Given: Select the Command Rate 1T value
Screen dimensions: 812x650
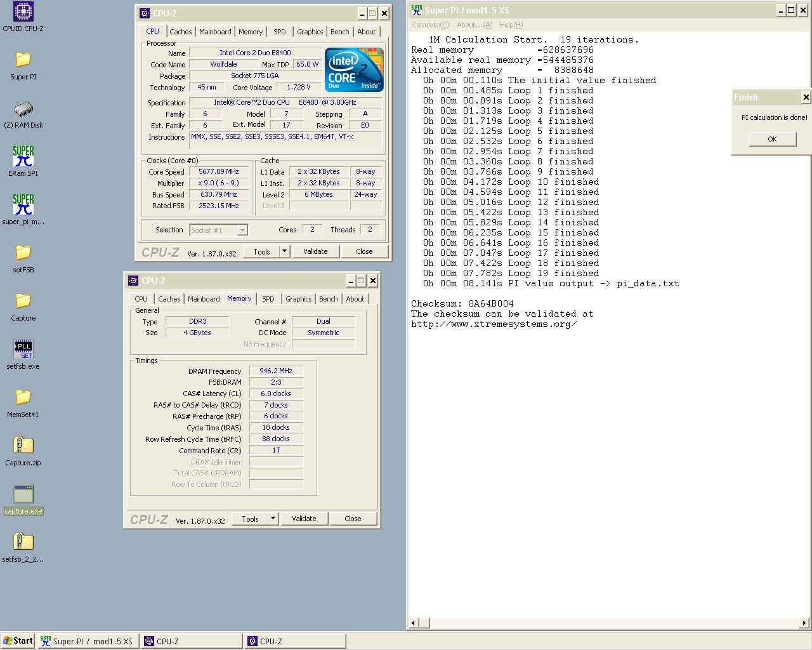Looking at the screenshot, I should coord(276,451).
